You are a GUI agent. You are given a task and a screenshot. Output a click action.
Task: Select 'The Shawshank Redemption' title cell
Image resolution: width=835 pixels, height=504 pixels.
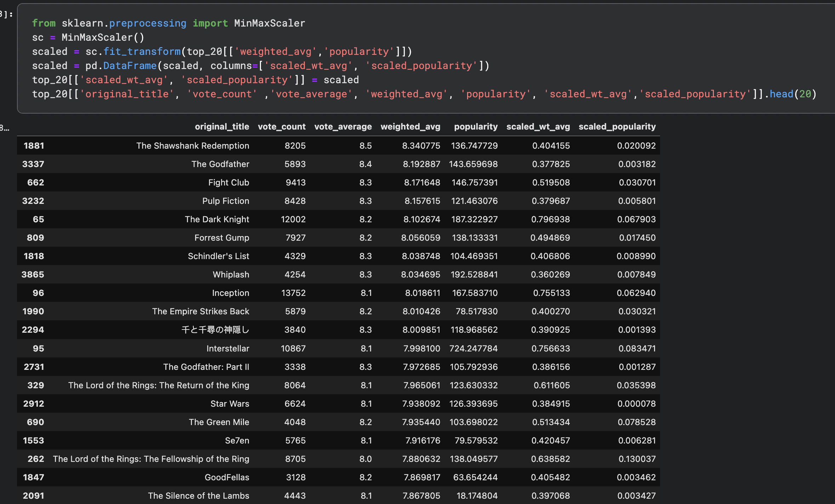coord(193,145)
